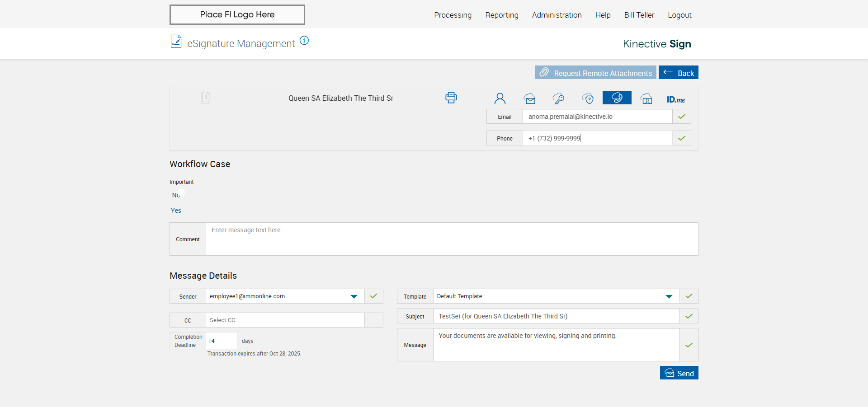Click the info icon next to eSignature Management
Image resolution: width=868 pixels, height=407 pixels.
point(304,41)
